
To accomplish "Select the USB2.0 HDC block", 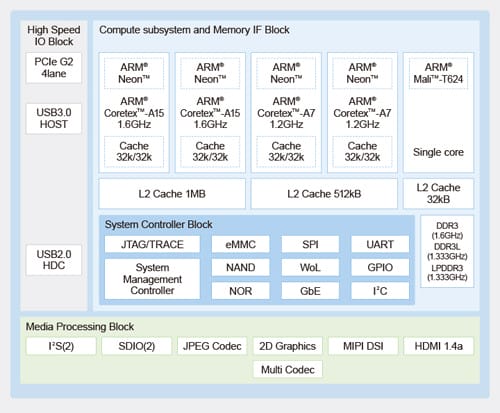I will coord(54,260).
